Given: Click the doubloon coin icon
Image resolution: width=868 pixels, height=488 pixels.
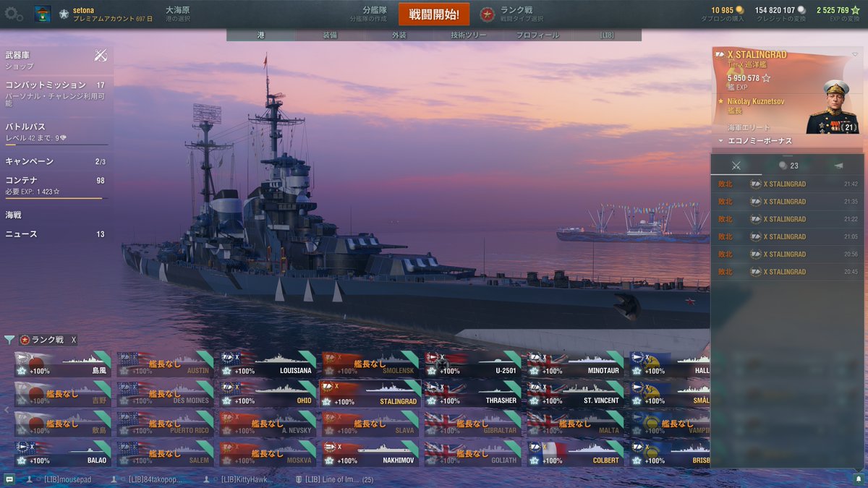Looking at the screenshot, I should point(739,10).
